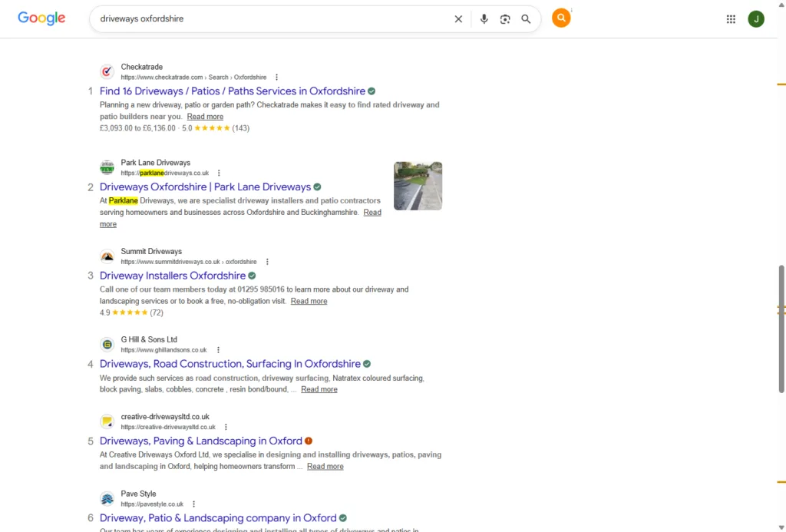Open more options for Pave Style result
The image size is (786, 532).
point(193,504)
